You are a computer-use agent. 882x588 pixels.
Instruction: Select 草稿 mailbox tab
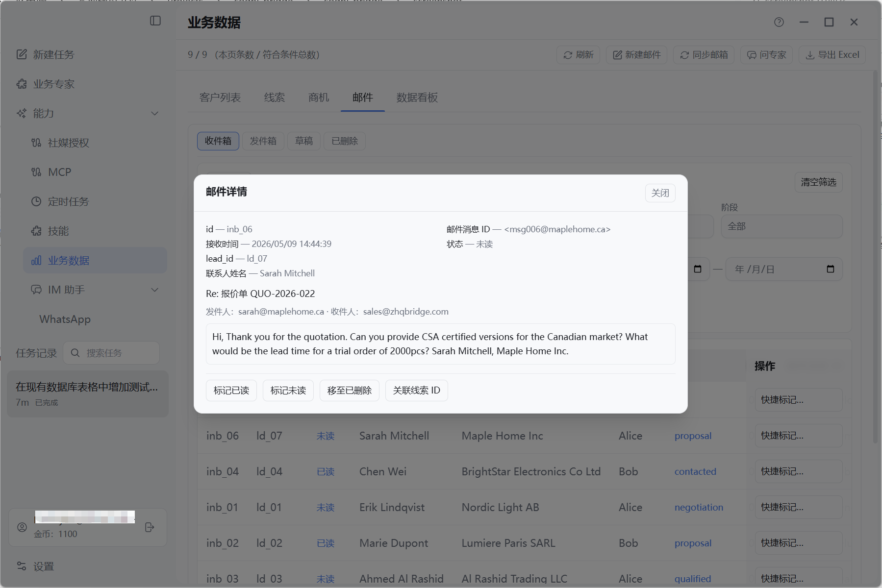click(304, 141)
